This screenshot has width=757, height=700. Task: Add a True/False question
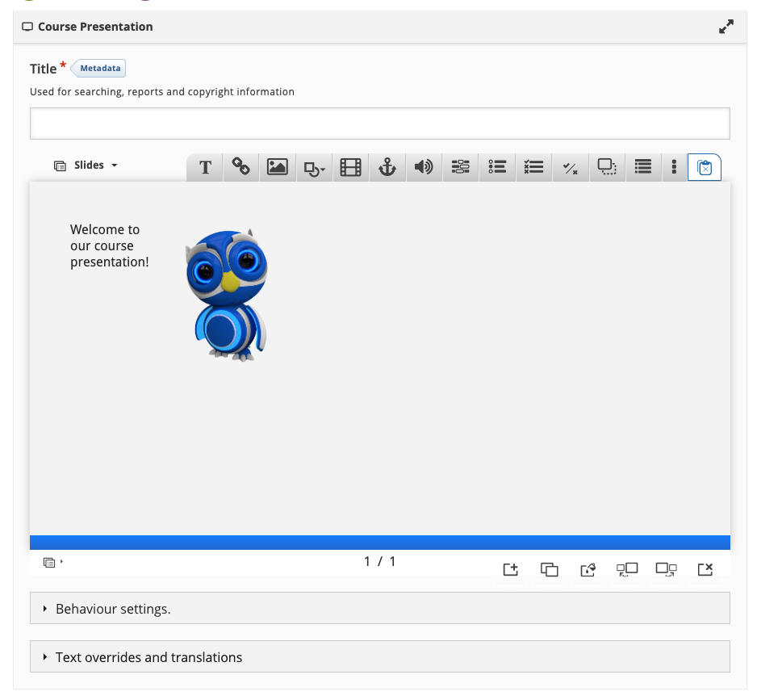[x=570, y=167]
